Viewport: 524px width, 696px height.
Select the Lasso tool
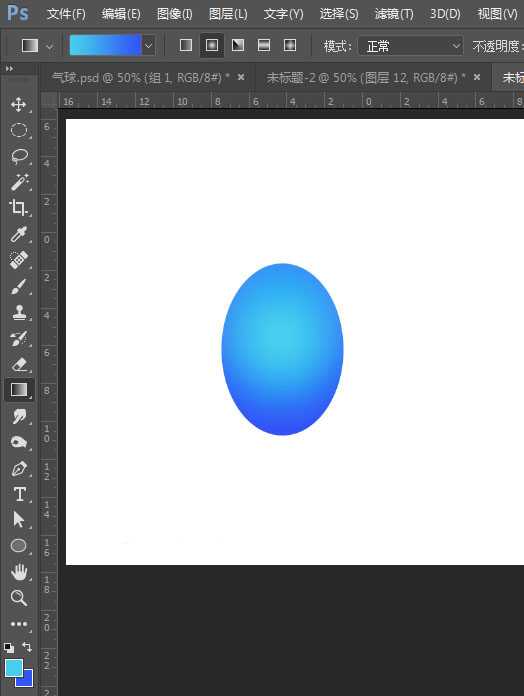(19, 156)
